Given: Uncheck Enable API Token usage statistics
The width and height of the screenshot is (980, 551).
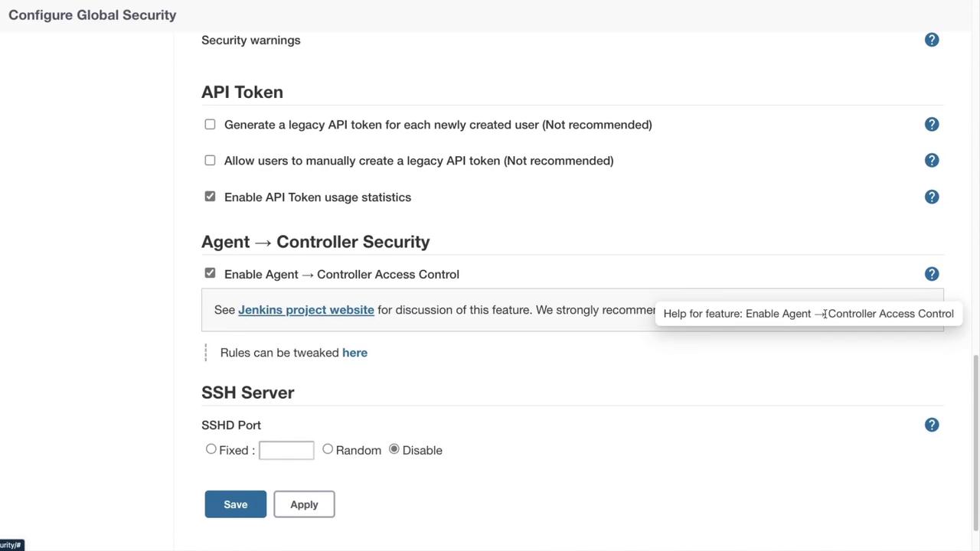Looking at the screenshot, I should click(210, 197).
